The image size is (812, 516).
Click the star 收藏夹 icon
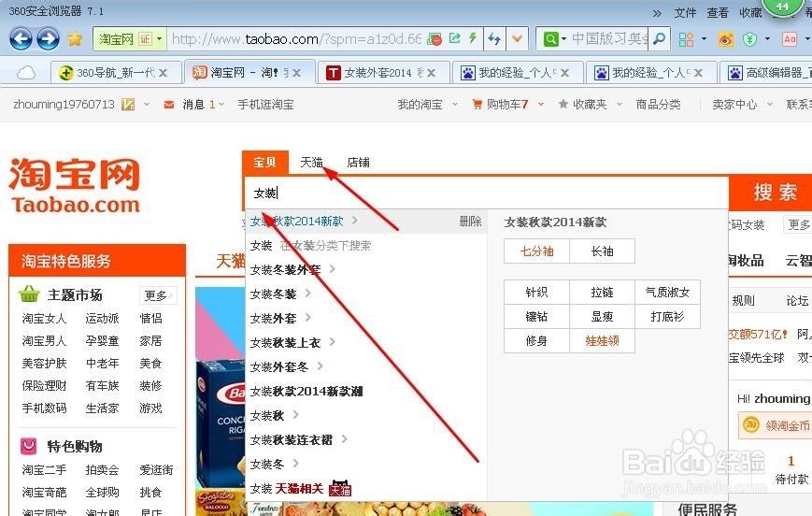pyautogui.click(x=563, y=104)
